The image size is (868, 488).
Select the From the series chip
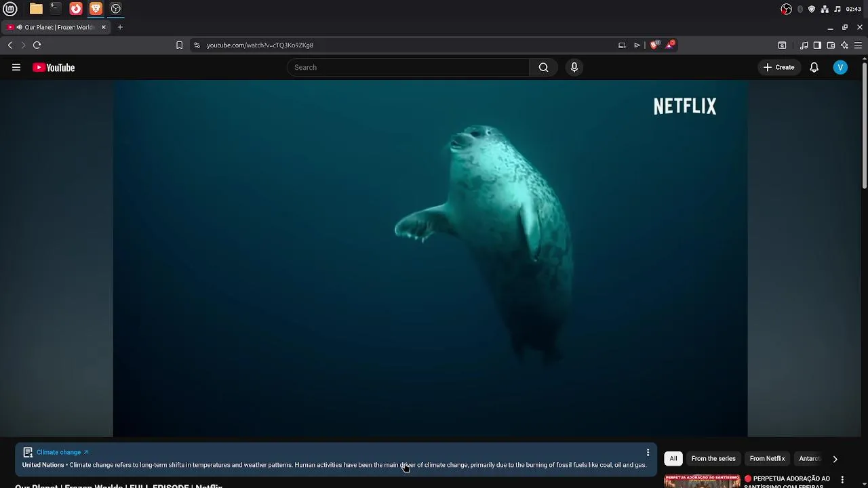713,459
